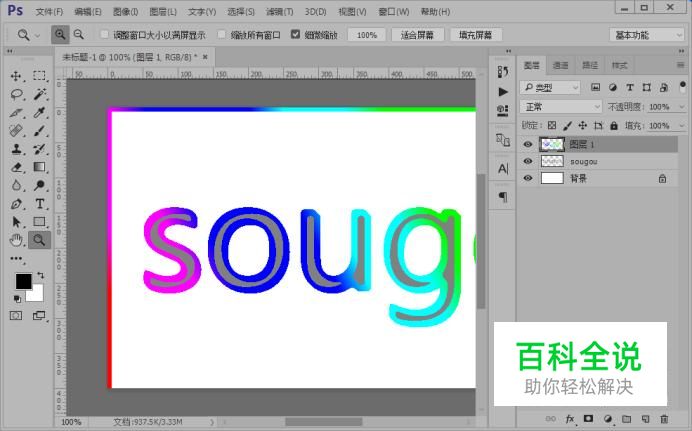
Task: Open the 图像(I) menu
Action: 125,12
